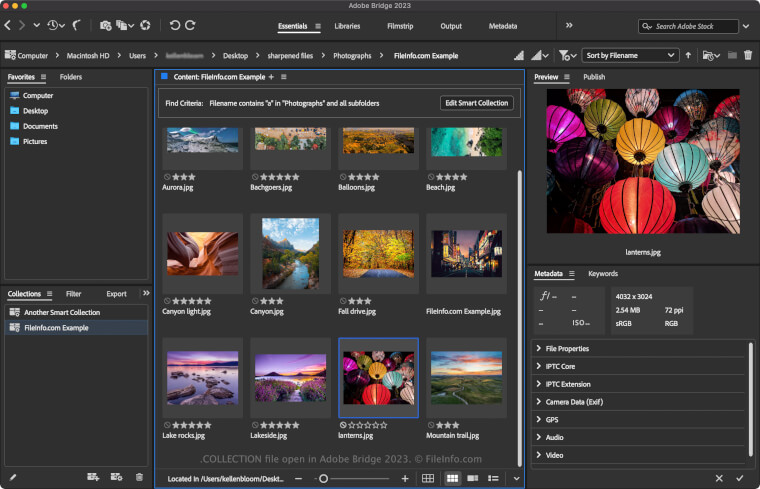
Task: Switch to thumbnail grid view
Action: coord(452,479)
